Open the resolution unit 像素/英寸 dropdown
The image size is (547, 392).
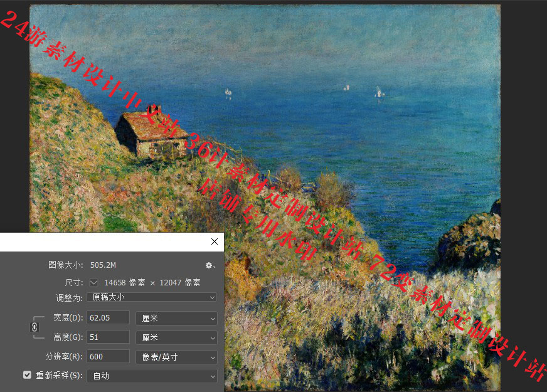point(176,357)
